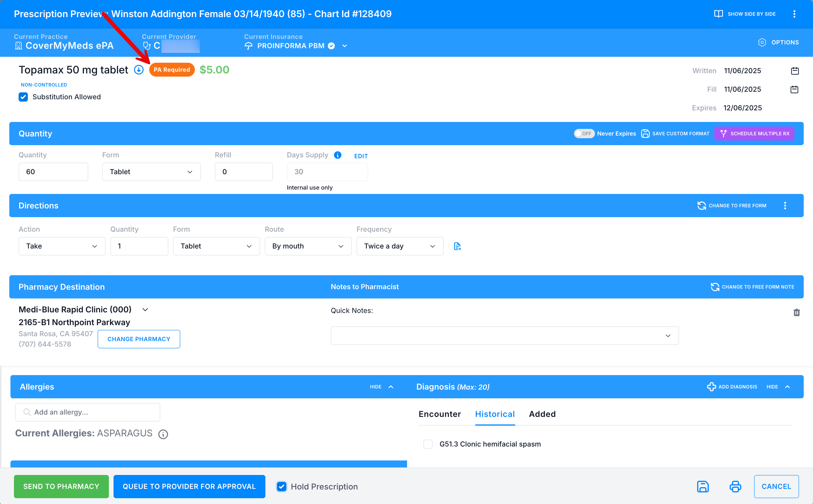The image size is (813, 504).
Task: Click the download icon beside Topamax 50 mg tablet
Action: tap(139, 70)
